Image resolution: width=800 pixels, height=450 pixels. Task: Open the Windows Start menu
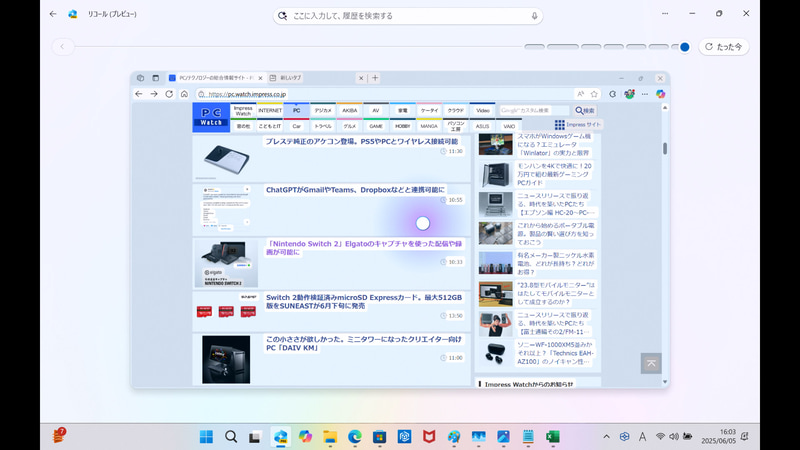[x=207, y=437]
